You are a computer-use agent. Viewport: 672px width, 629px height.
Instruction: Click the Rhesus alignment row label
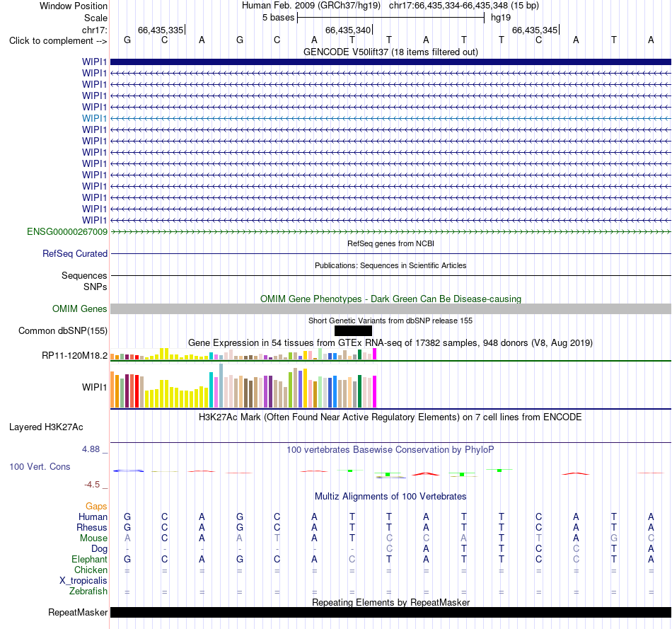pyautogui.click(x=92, y=528)
